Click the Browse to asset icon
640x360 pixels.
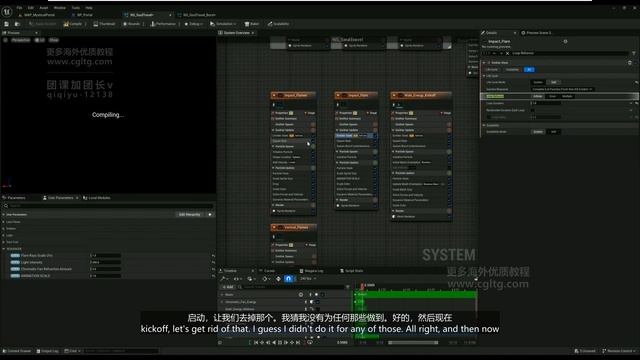(x=17, y=24)
